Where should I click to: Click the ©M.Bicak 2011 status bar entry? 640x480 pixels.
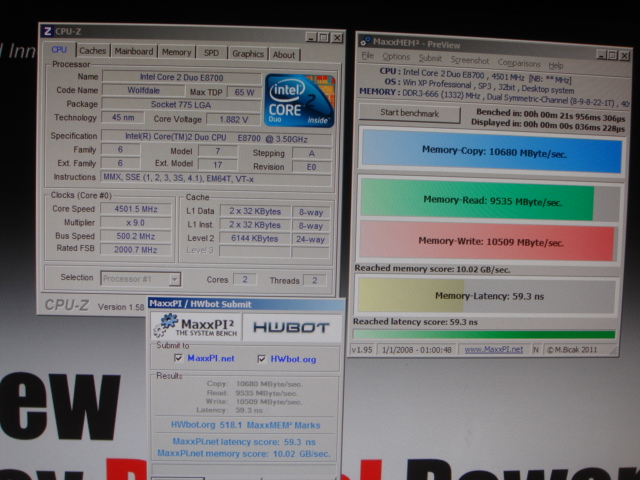pyautogui.click(x=571, y=349)
